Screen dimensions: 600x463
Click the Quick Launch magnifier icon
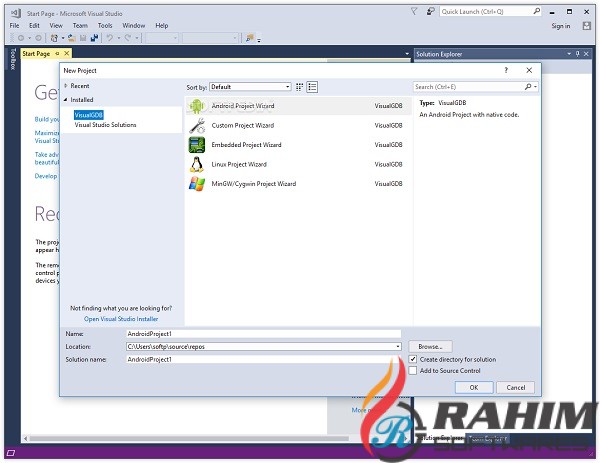(x=536, y=11)
